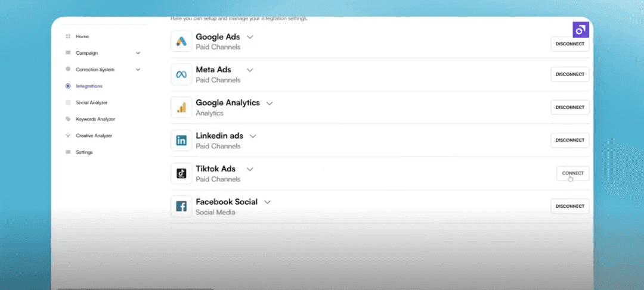This screenshot has height=290, width=644.
Task: Expand the Facebook Social chevron
Action: (267, 202)
